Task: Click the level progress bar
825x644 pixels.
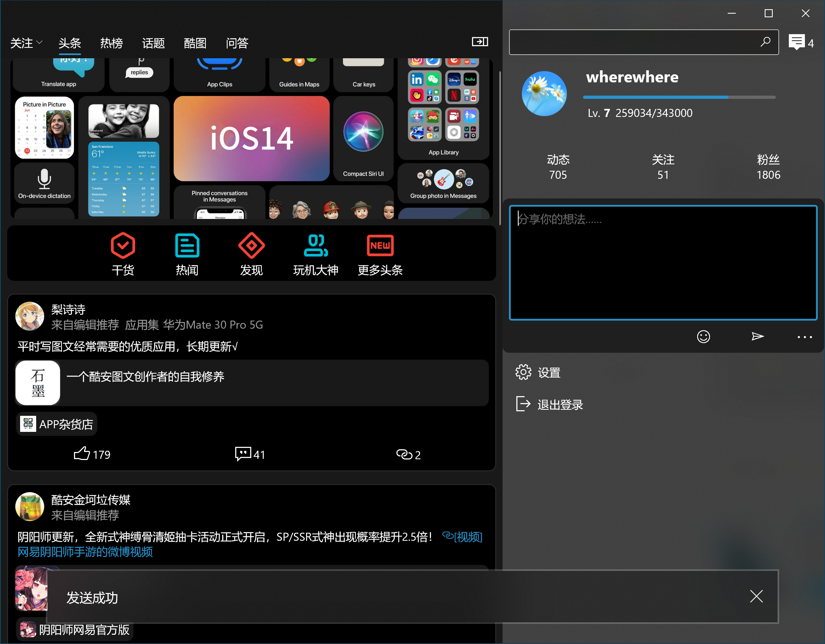Action: 679,97
